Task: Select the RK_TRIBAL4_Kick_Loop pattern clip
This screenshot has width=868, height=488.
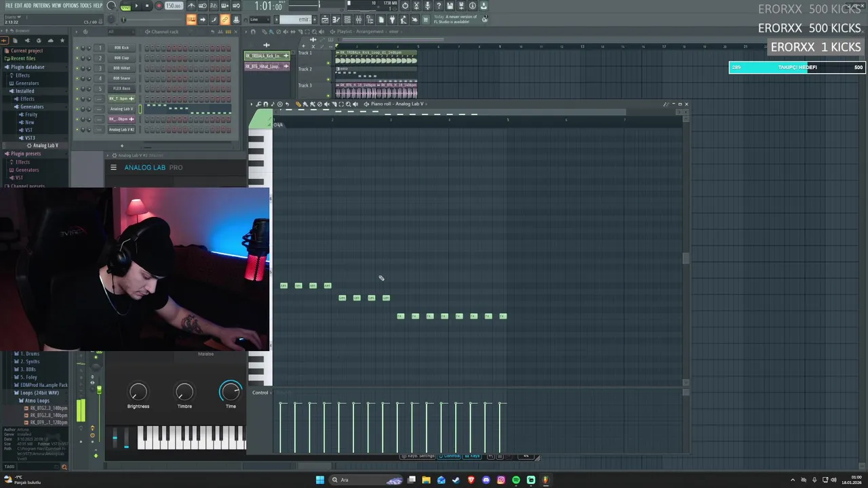Action: [x=267, y=56]
